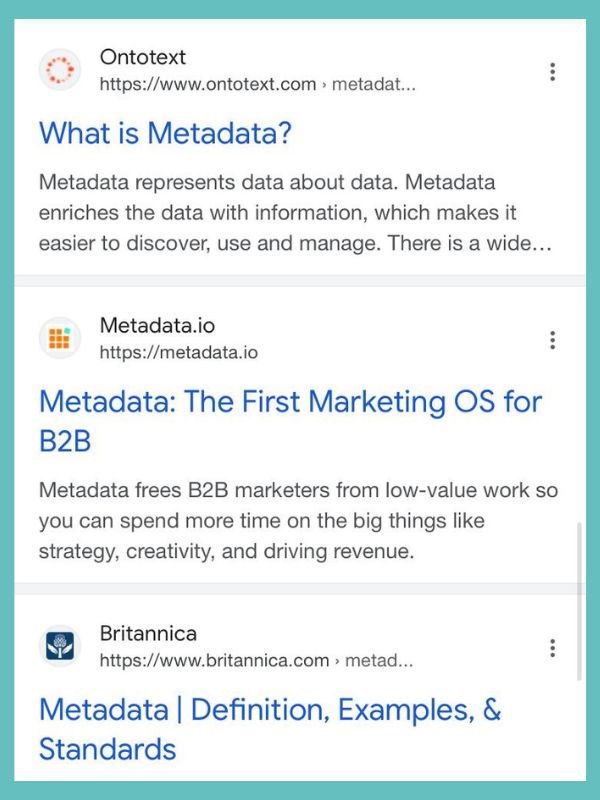Viewport: 600px width, 800px height.
Task: Click the vertical scrollbar thumb on right
Action: point(579,601)
